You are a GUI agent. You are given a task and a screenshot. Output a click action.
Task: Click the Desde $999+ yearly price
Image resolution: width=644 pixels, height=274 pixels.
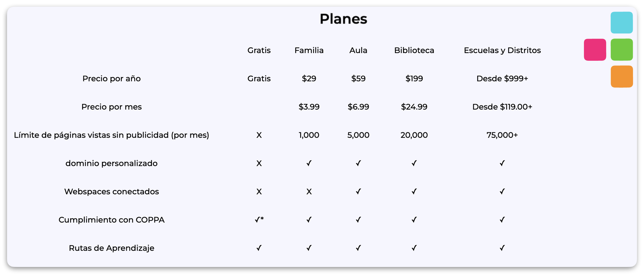[502, 79]
